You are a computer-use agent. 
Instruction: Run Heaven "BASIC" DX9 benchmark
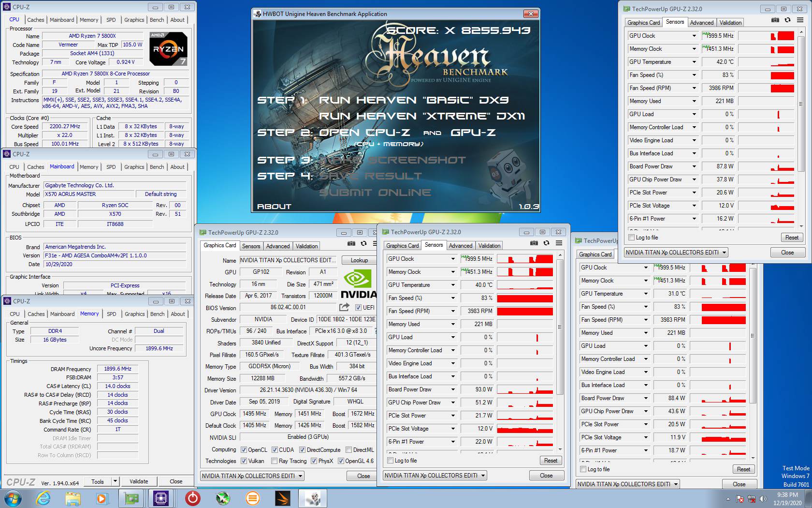tap(414, 100)
